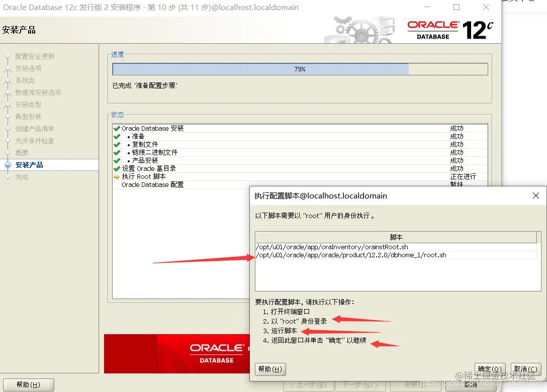Image resolution: width=547 pixels, height=392 pixels.
Task: Select the 典型安装 step in sidebar
Action: point(28,117)
